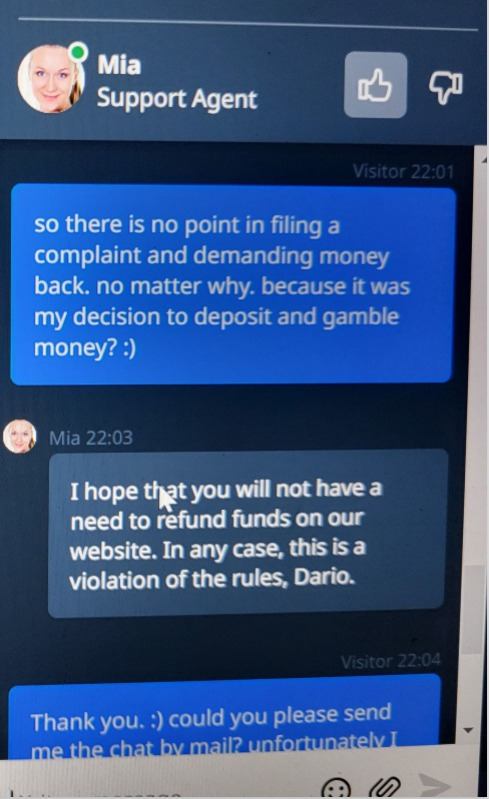This screenshot has width=489, height=799.
Task: Attach a file with the paperclip icon
Action: pyautogui.click(x=384, y=787)
